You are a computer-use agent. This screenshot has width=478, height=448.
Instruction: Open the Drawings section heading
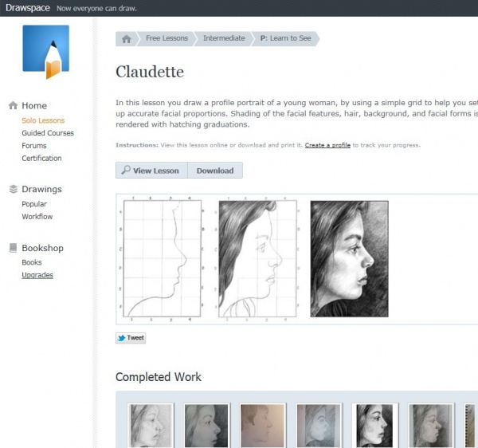pos(41,189)
